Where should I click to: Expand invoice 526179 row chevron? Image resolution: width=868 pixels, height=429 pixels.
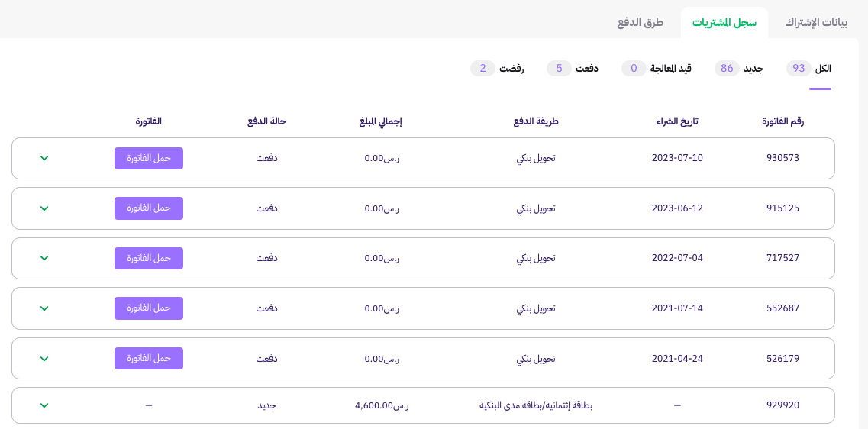[45, 359]
